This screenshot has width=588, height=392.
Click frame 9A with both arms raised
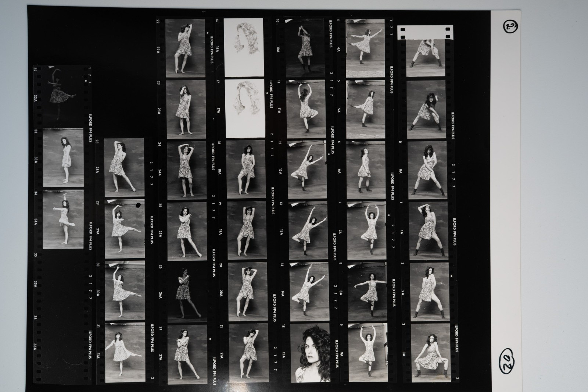point(368,353)
